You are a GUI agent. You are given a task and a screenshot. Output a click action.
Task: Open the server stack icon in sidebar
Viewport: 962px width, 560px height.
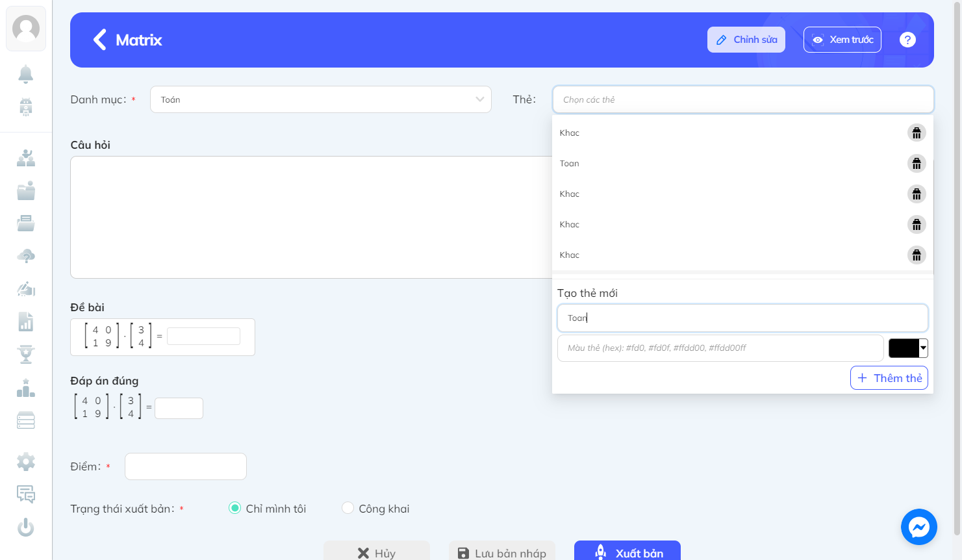pyautogui.click(x=26, y=420)
